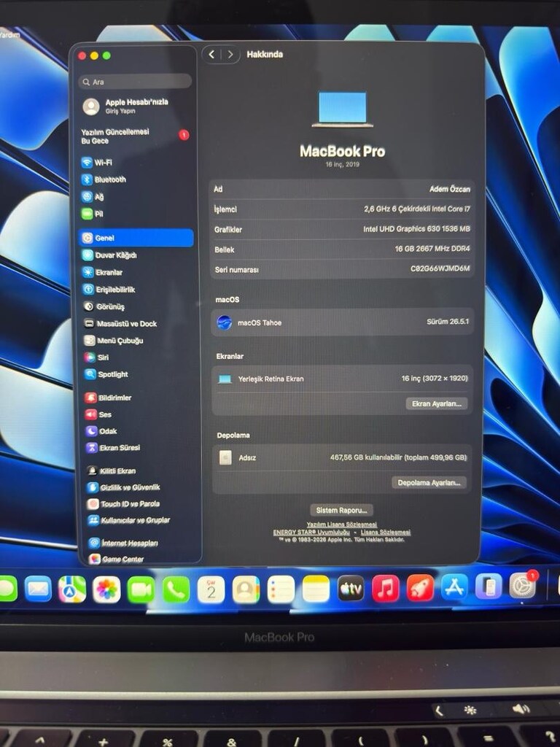Open Ekranlar display settings in sidebar
Image resolution: width=560 pixels, height=747 pixels.
pyautogui.click(x=102, y=273)
